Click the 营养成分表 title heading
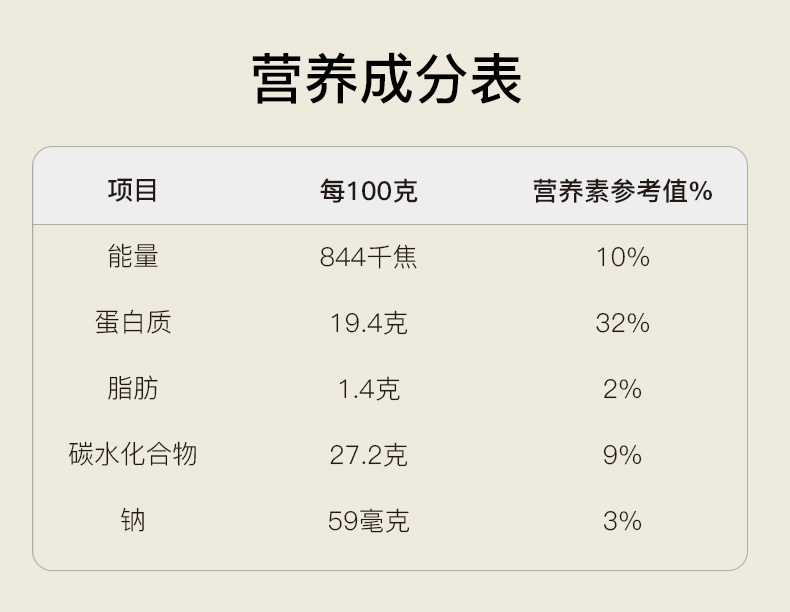Screen dimensions: 790x612 click(387, 79)
